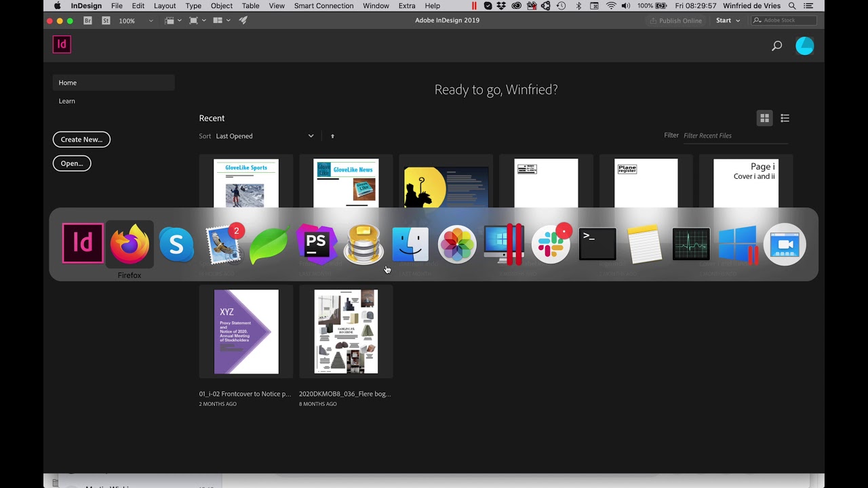This screenshot has width=868, height=488.
Task: Click the Adobe Stock search field
Action: click(x=785, y=20)
